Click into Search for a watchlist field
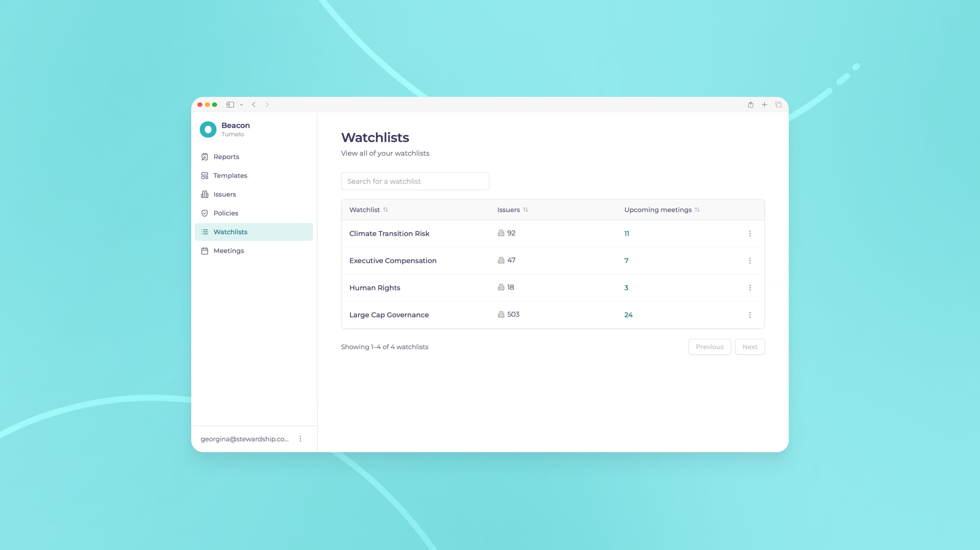Viewport: 980px width, 550px height. click(x=415, y=181)
